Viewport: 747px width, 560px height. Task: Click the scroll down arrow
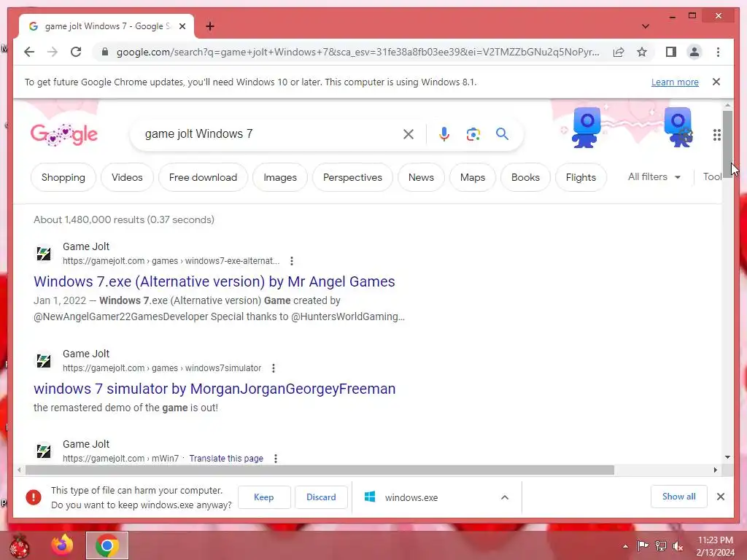point(727,457)
